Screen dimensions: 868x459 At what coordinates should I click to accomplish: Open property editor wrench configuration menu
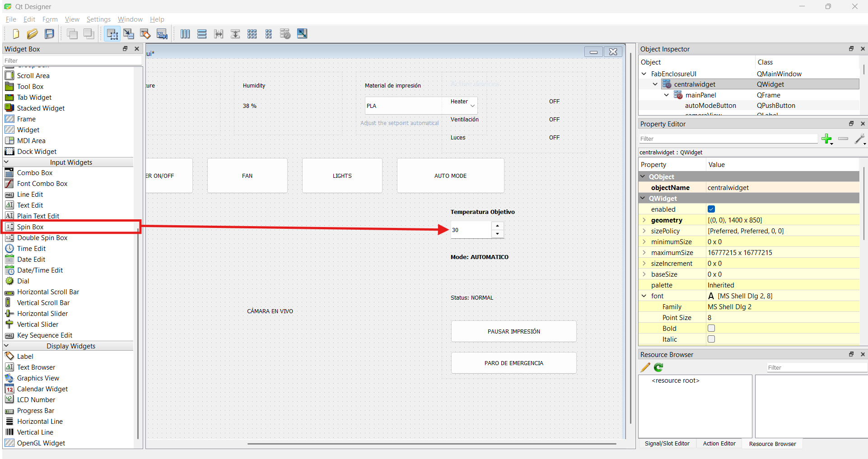point(860,139)
